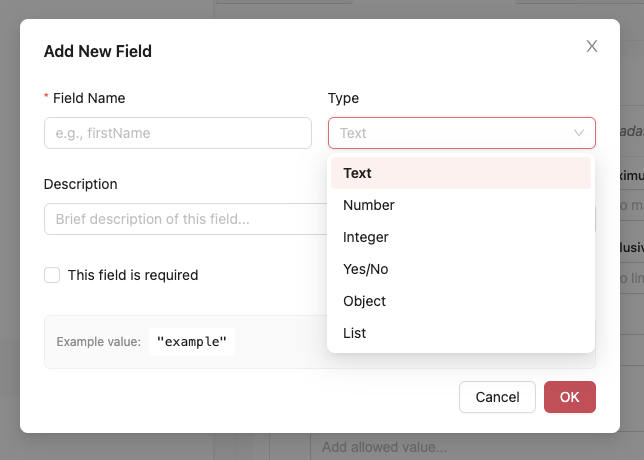644x460 pixels.
Task: Click the Add New Field dialog title
Action: (98, 51)
